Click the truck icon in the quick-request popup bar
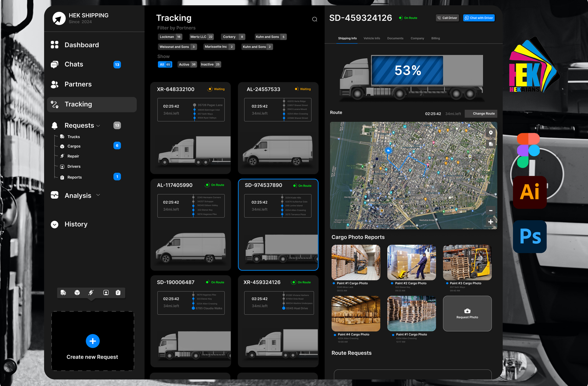Image resolution: width=588 pixels, height=386 pixels. coord(63,293)
